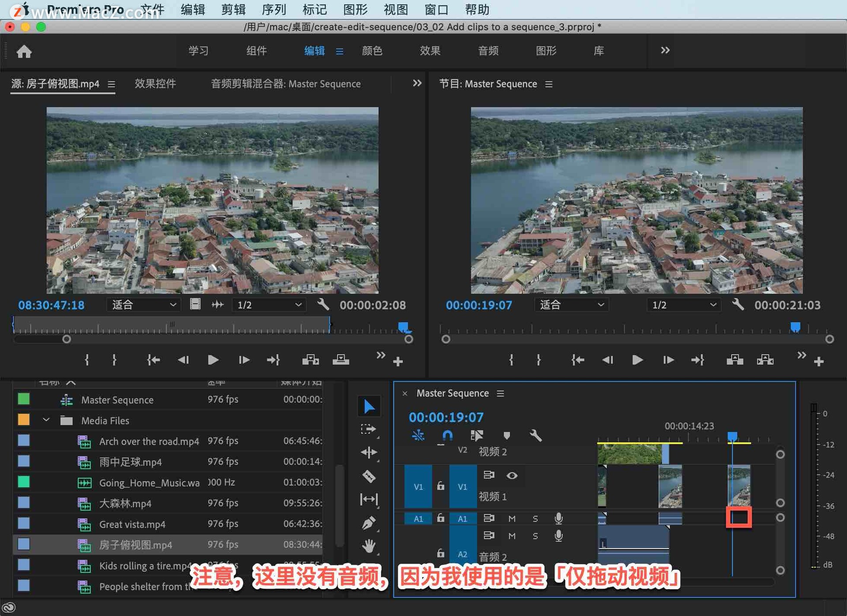Toggle snap in timeline
This screenshot has width=847, height=616.
click(x=447, y=436)
